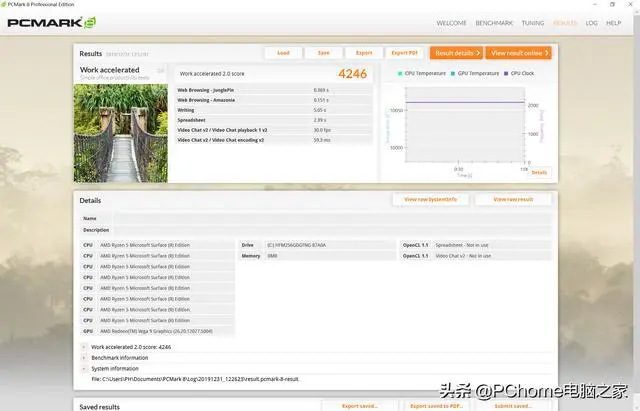
Task: Click the app icon in the title bar
Action: point(5,4)
